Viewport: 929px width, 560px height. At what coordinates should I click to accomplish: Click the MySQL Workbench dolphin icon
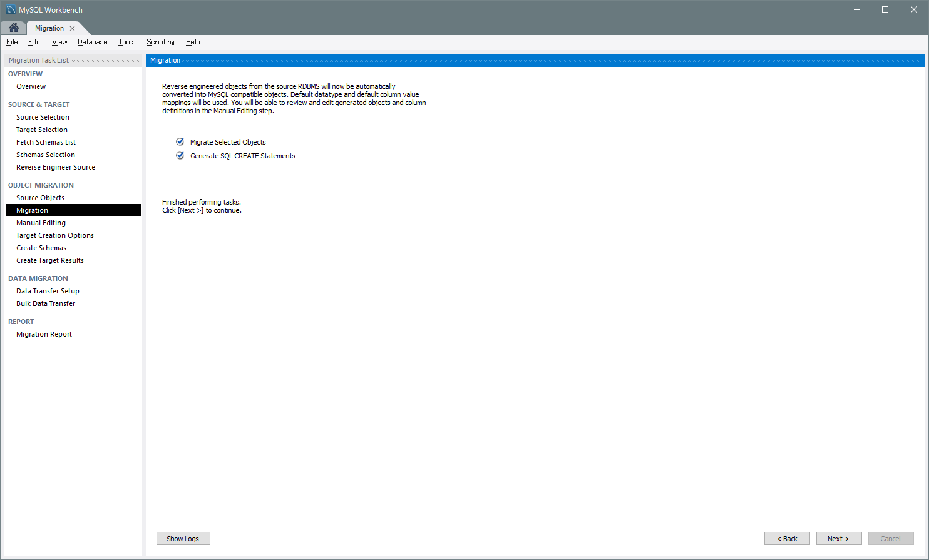point(11,10)
